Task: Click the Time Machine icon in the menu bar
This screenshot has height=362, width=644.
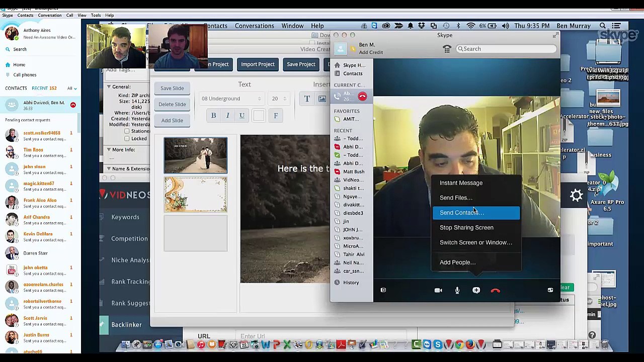Action: [x=446, y=26]
